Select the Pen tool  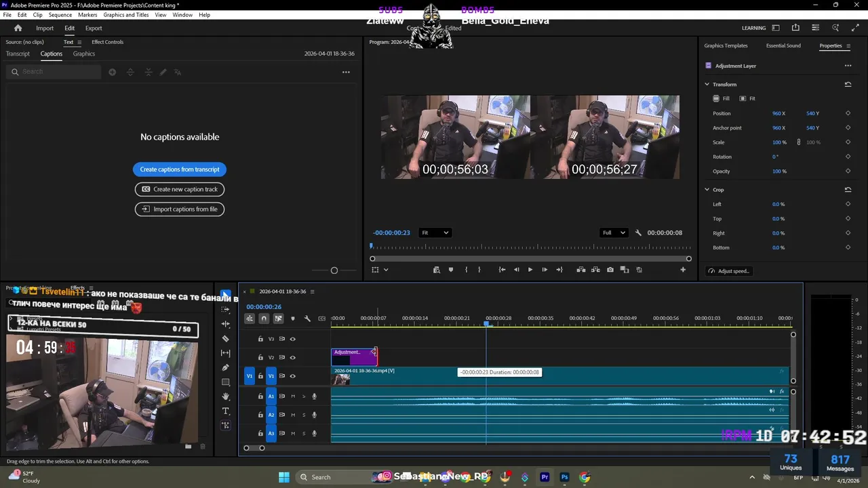pyautogui.click(x=226, y=367)
